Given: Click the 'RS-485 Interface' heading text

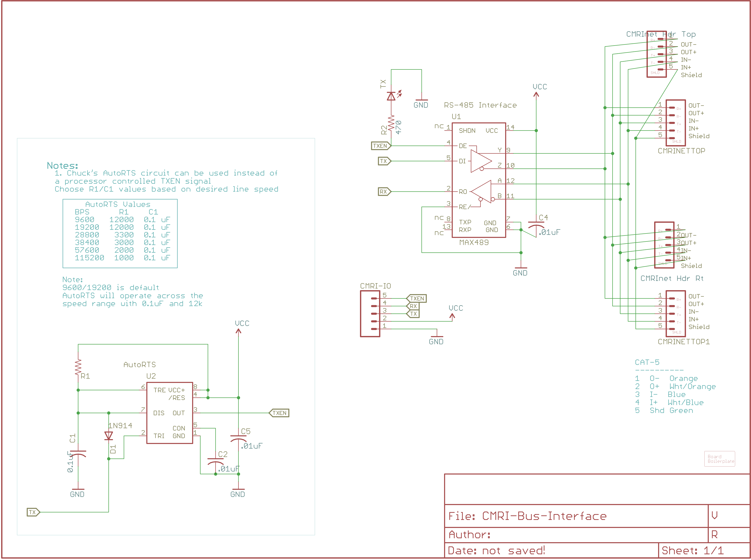Looking at the screenshot, I should coord(480,105).
